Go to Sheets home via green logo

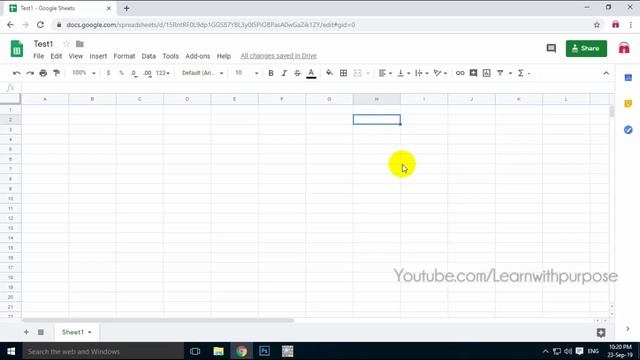[17, 49]
